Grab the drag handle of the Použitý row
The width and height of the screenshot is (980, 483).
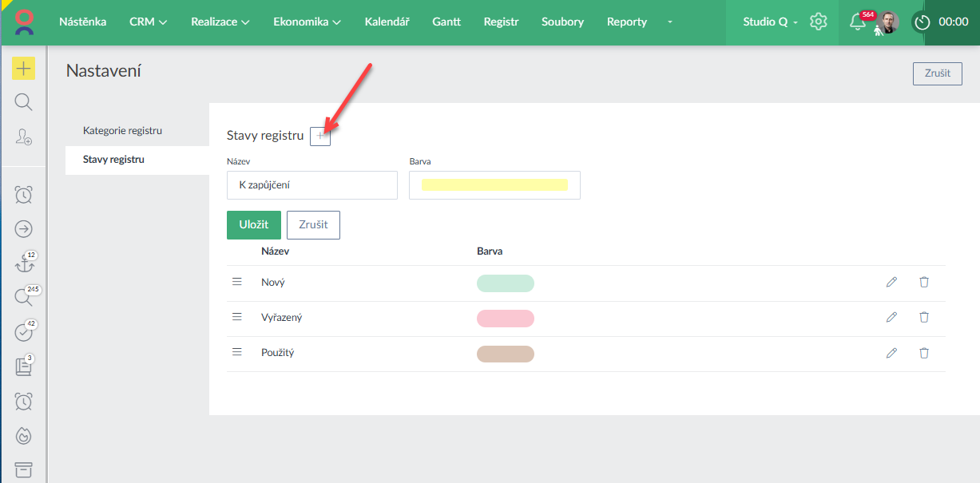tap(236, 352)
